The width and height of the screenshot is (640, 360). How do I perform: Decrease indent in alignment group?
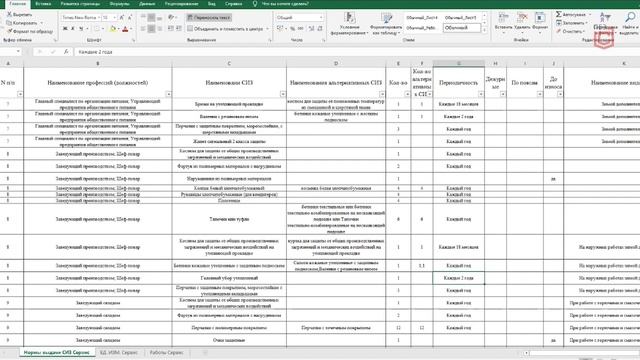click(171, 29)
